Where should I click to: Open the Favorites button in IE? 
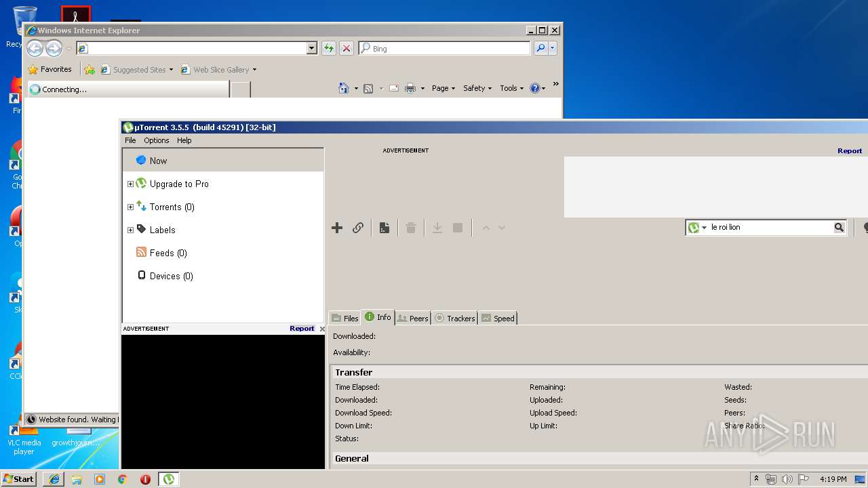point(50,69)
